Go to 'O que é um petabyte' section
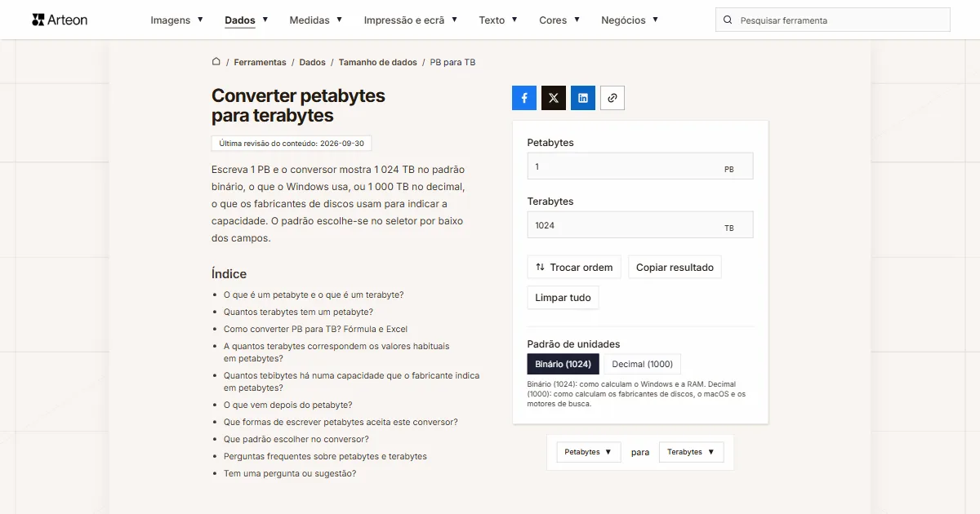 tap(314, 295)
